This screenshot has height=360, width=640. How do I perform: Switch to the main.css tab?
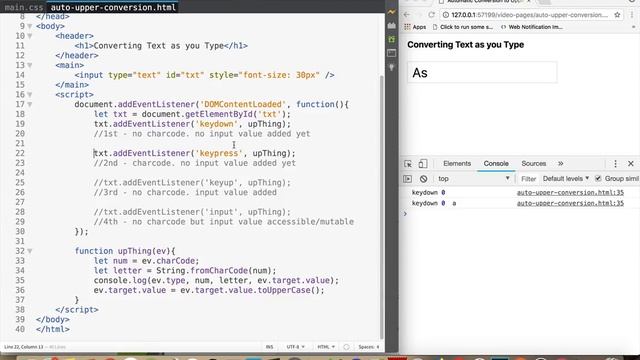(x=24, y=7)
